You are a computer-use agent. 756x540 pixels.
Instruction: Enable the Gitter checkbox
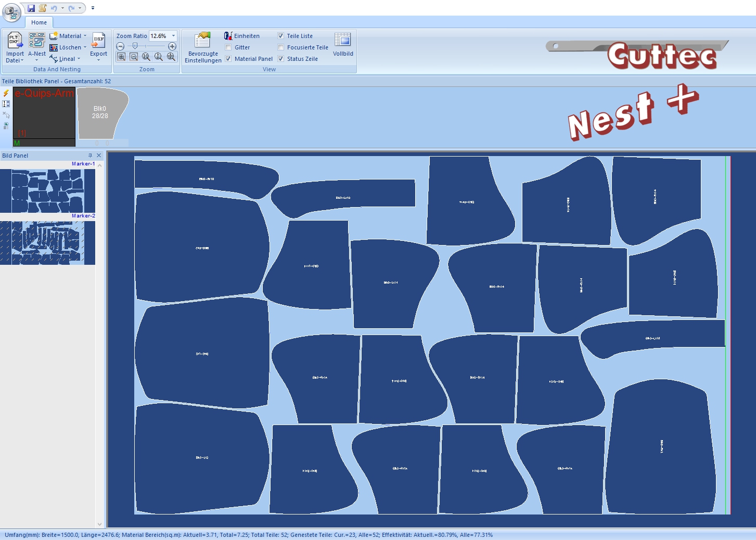point(228,47)
